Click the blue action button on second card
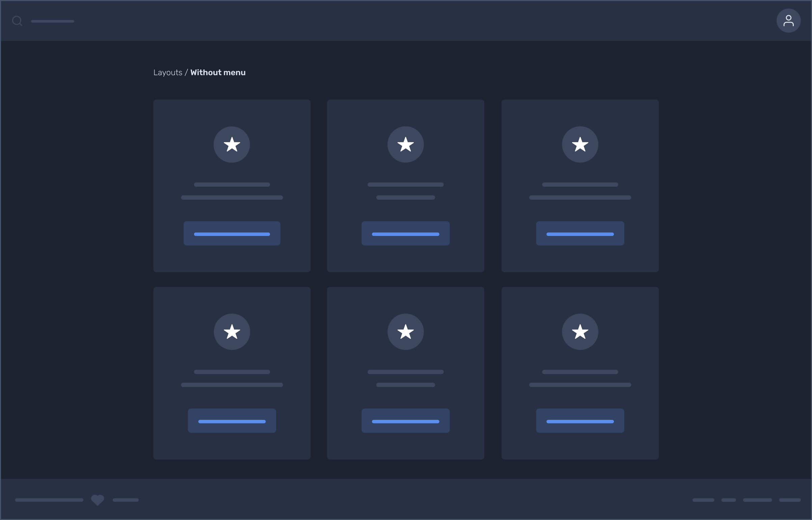812x520 pixels. 405,233
